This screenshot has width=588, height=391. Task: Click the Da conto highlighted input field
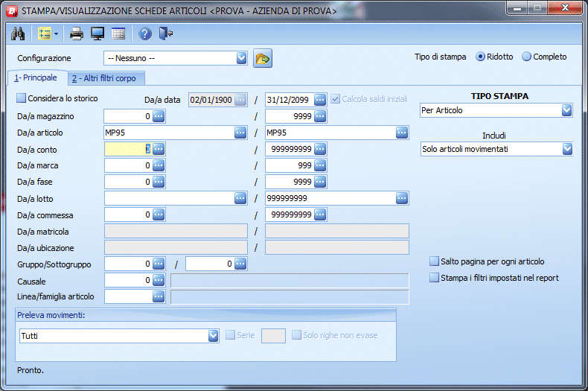[128, 149]
